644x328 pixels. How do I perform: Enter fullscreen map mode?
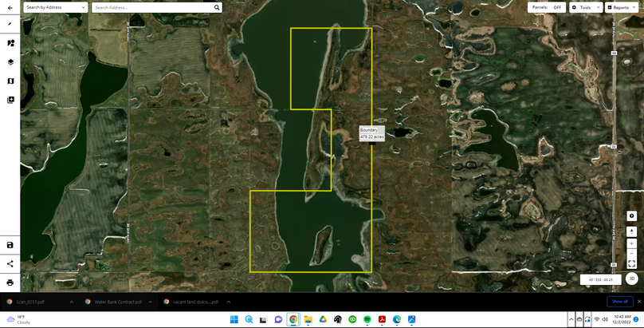[631, 263]
